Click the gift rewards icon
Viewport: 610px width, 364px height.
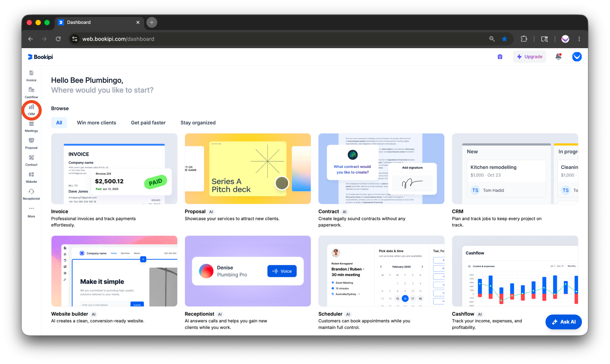click(x=500, y=57)
